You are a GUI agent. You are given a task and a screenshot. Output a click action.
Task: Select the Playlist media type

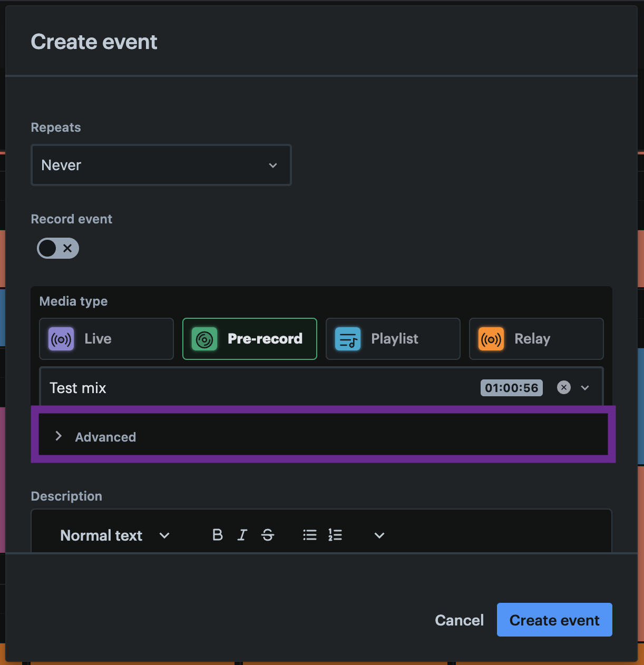click(x=393, y=339)
